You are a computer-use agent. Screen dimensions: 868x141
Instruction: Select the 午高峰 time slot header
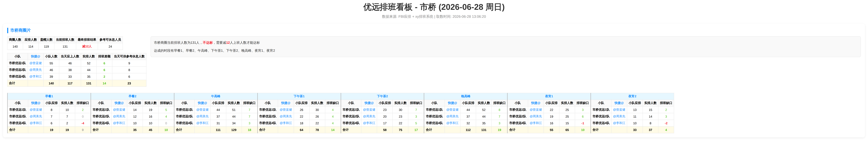click(216, 96)
